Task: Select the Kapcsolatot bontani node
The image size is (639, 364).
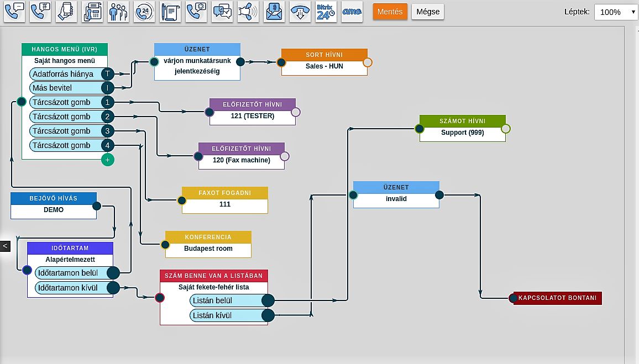Action: (557, 298)
